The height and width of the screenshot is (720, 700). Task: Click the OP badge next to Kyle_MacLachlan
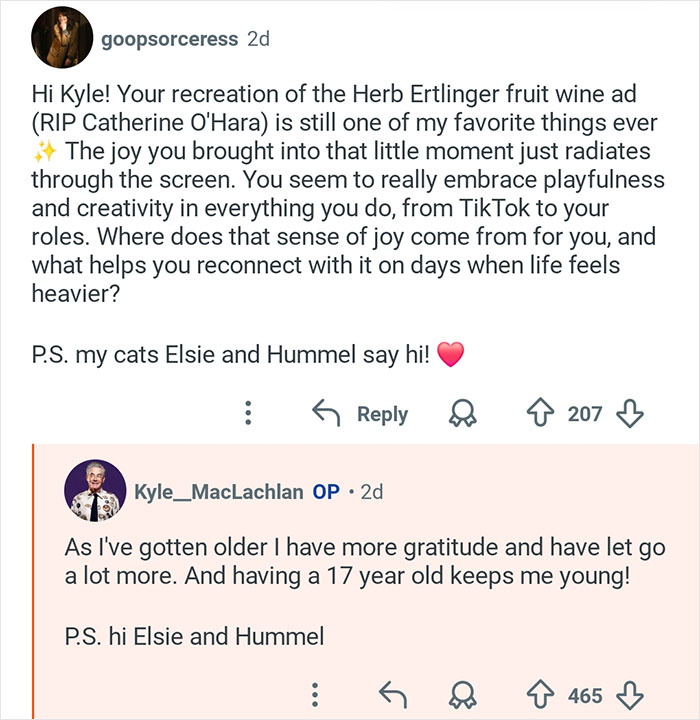pos(326,492)
